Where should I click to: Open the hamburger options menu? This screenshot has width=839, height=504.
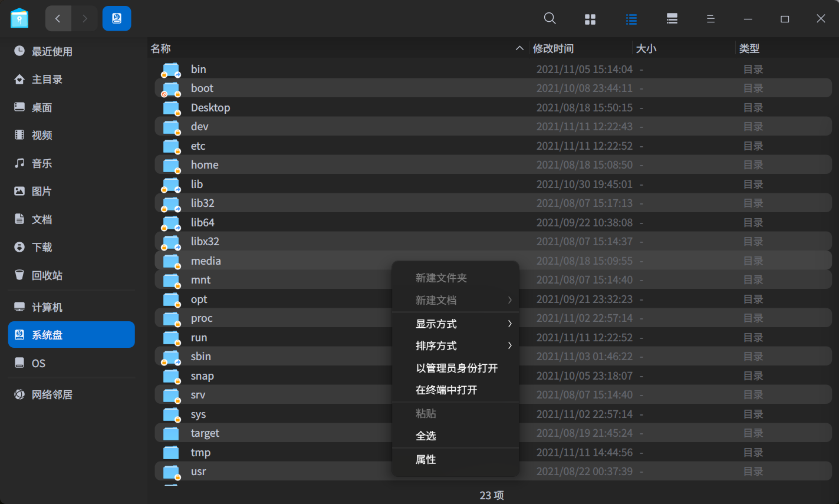(710, 18)
